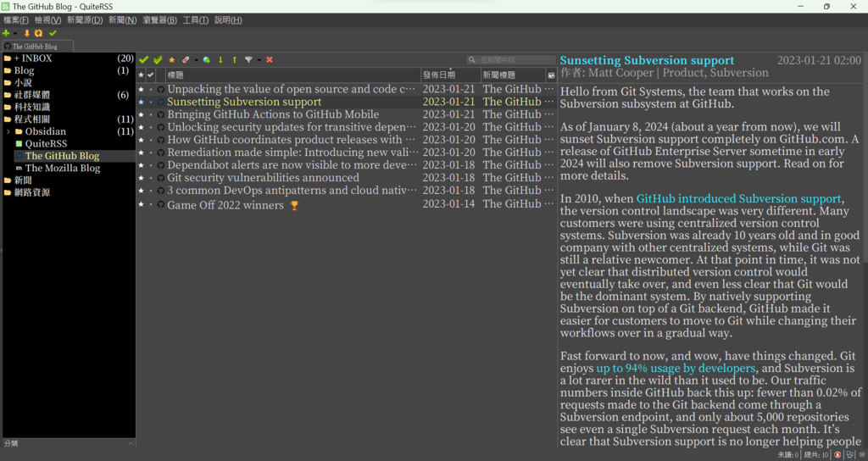Click the column chooser icon right of 新聞標題 header
Image resolution: width=868 pixels, height=461 pixels.
[x=551, y=75]
